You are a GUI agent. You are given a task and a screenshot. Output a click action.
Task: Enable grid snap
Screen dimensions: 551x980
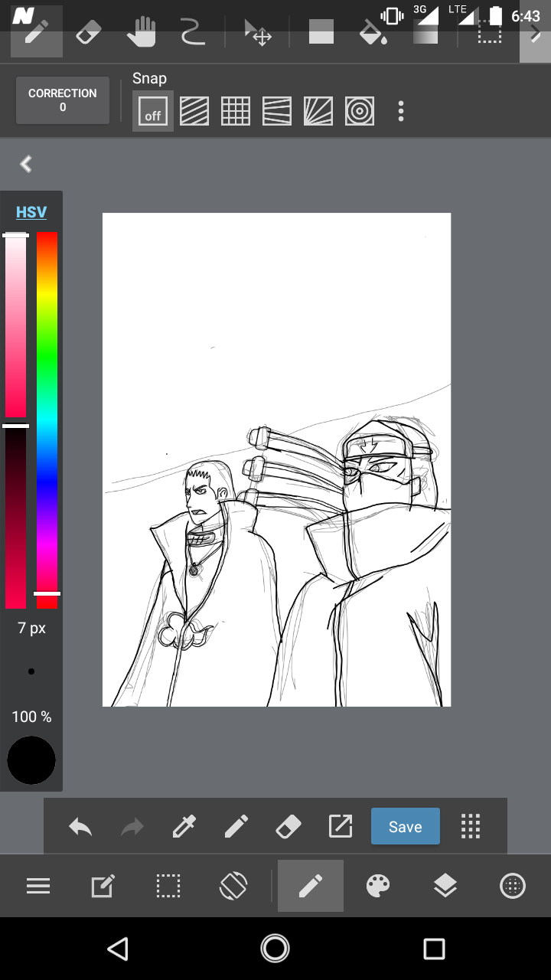point(236,112)
